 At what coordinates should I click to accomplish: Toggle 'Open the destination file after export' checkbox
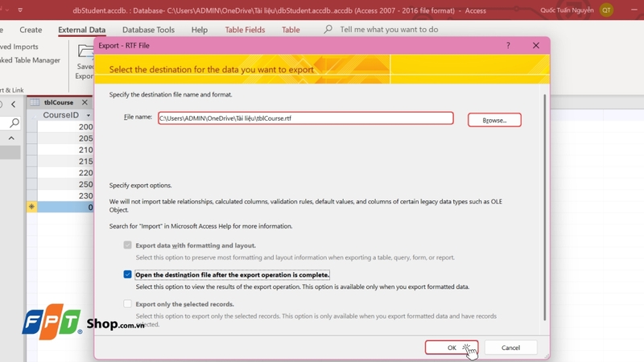tap(127, 274)
